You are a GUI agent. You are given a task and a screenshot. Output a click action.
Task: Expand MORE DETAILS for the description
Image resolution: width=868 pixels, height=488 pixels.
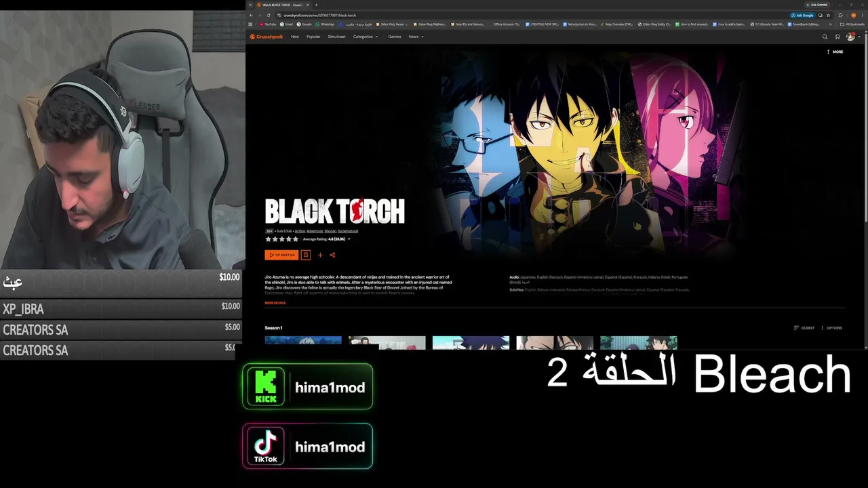click(x=275, y=303)
